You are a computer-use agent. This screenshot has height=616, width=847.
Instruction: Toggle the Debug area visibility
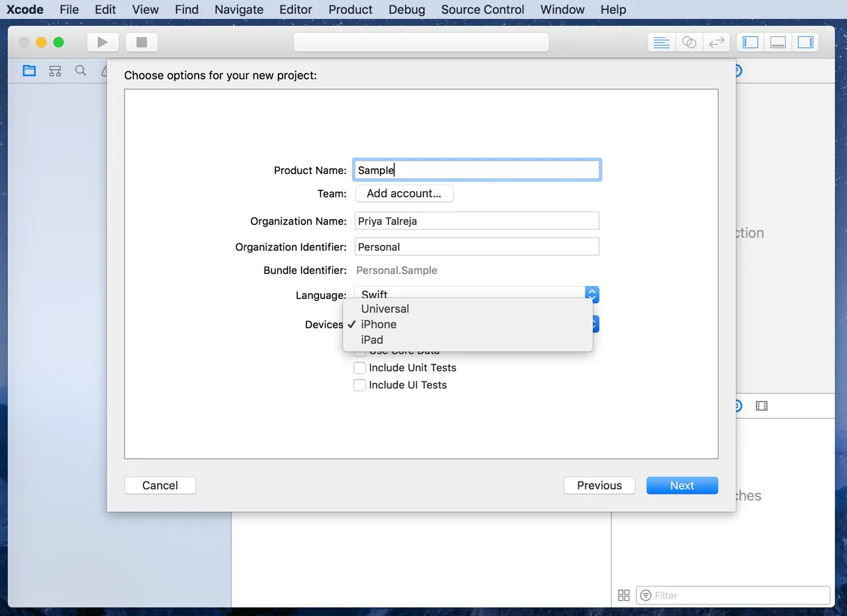tap(778, 42)
